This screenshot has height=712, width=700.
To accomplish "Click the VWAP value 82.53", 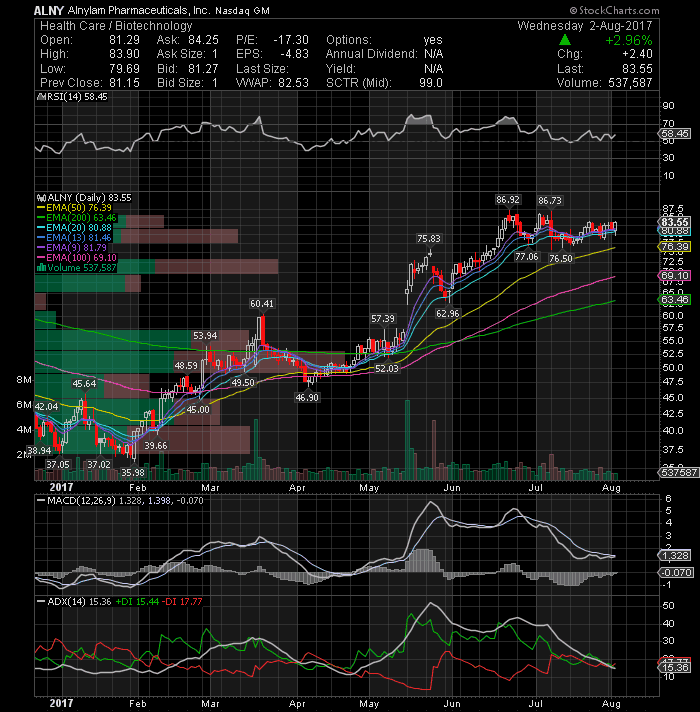I will coord(291,83).
